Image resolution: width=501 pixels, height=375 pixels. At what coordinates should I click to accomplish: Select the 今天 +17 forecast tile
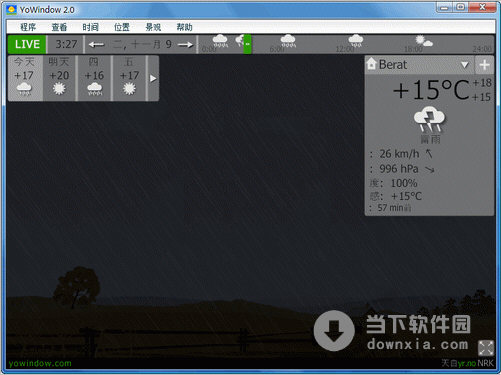24,78
